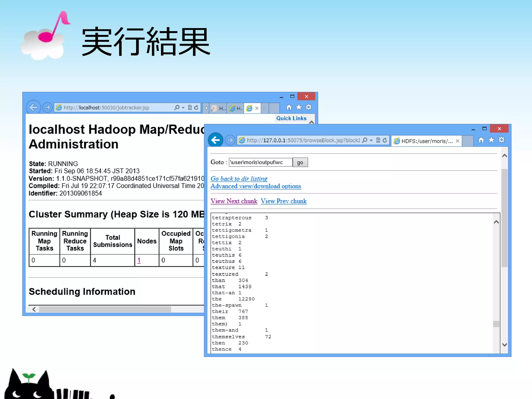The height and width of the screenshot is (399, 532).
Task: Open the 'Go back to dir listing' link
Action: 239,179
